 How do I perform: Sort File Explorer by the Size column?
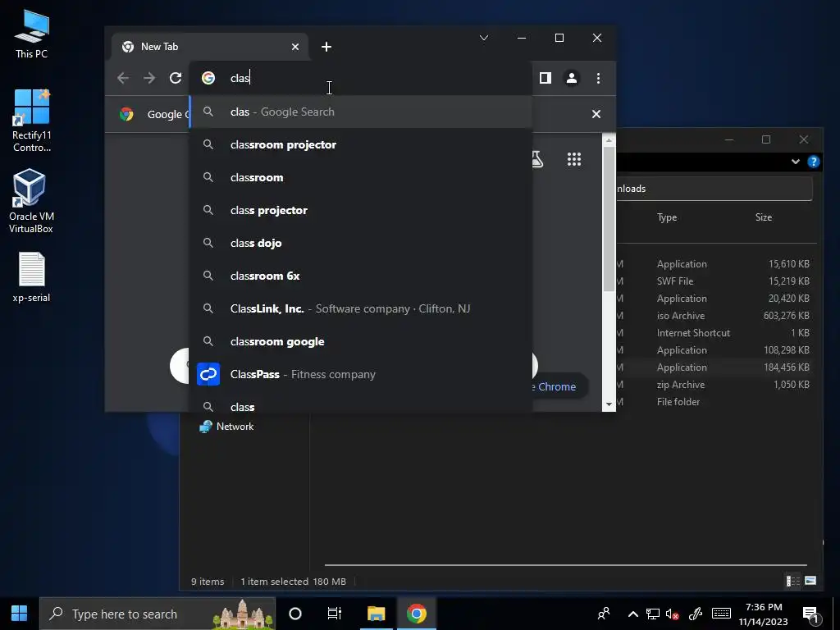pos(764,217)
